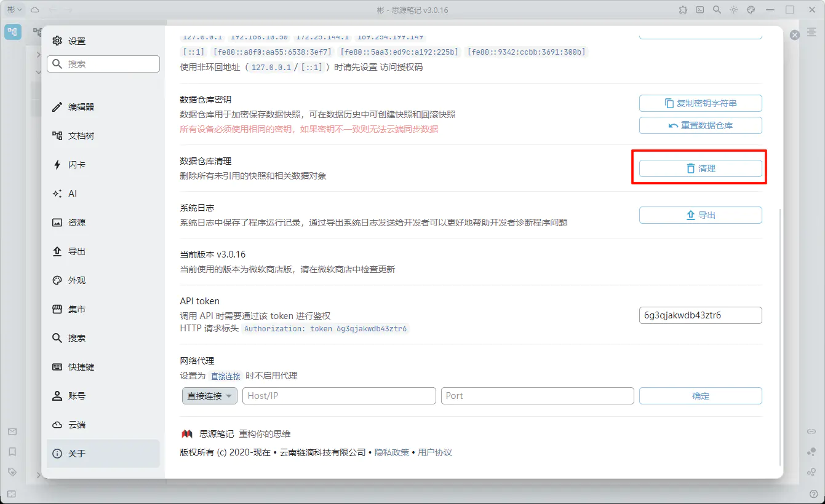Open 云端 settings
825x504 pixels.
point(103,425)
